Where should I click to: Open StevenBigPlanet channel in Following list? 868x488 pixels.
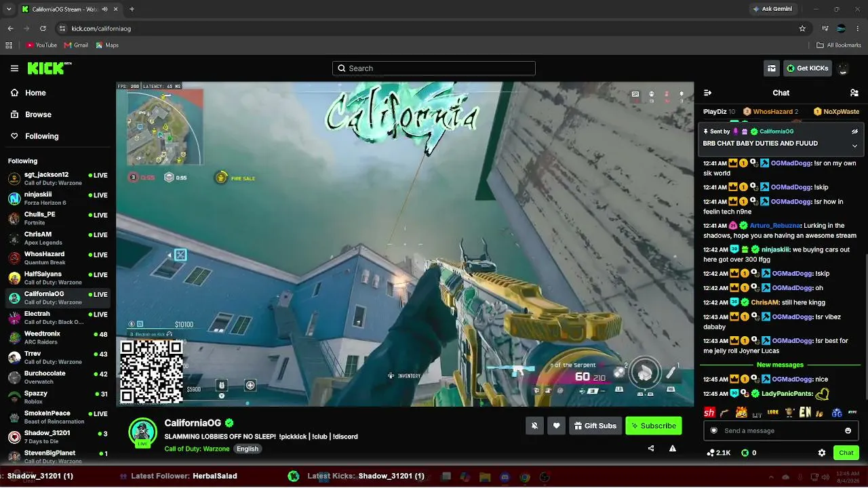[x=58, y=457]
